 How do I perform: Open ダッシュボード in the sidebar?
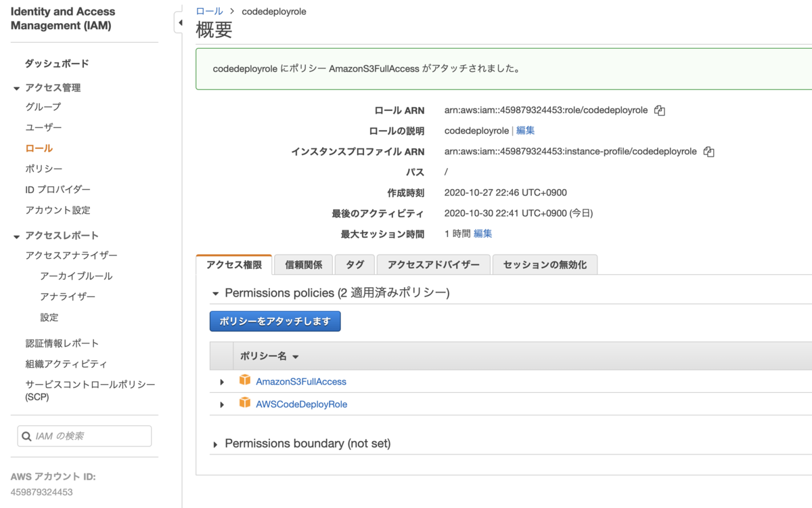[x=57, y=63]
